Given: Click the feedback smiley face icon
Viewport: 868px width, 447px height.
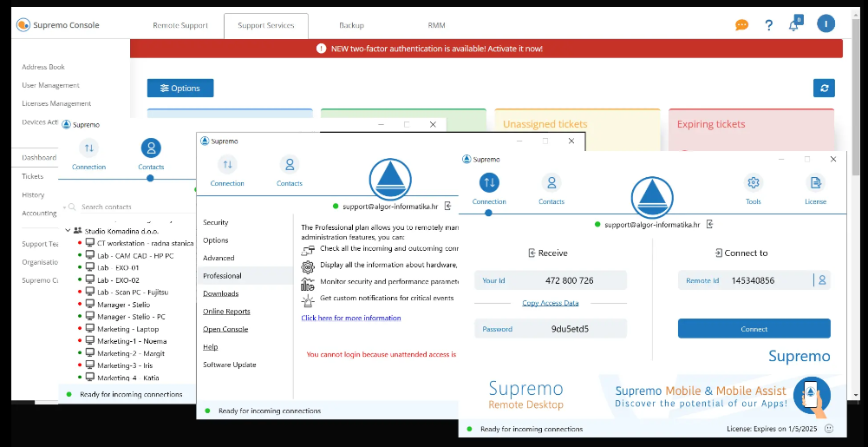Looking at the screenshot, I should click(829, 429).
